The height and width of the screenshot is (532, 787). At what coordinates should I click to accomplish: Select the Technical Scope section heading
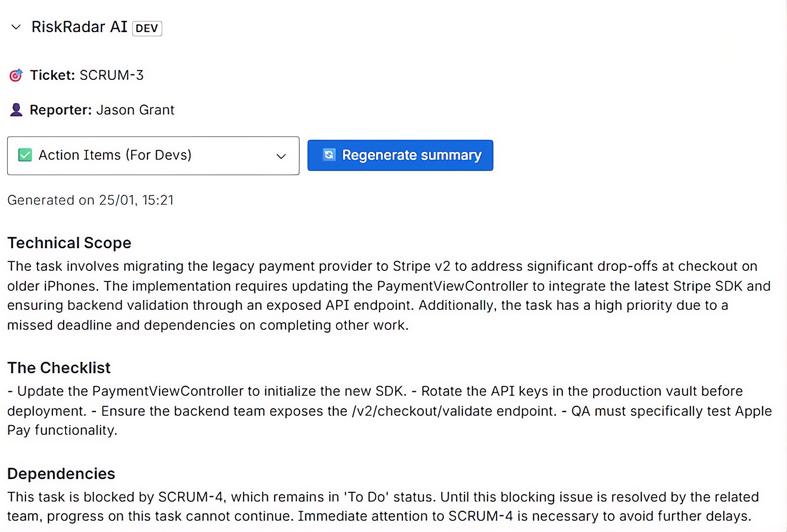coord(69,243)
